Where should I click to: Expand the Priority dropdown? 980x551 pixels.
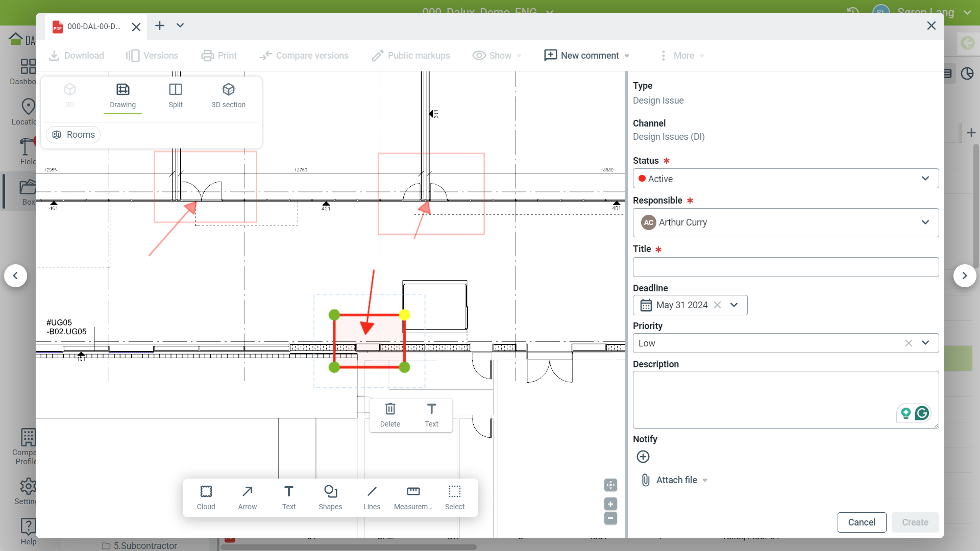pyautogui.click(x=925, y=343)
